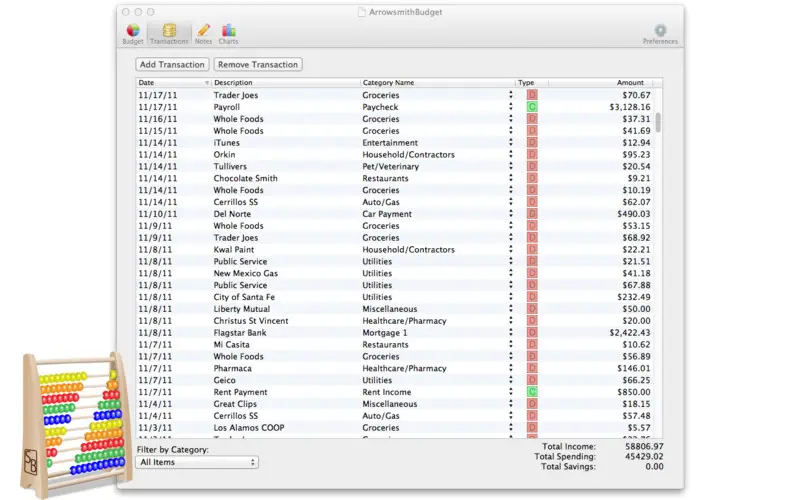800x500 pixels.
Task: Open category popup for the Kwal Paint row
Action: click(x=510, y=249)
